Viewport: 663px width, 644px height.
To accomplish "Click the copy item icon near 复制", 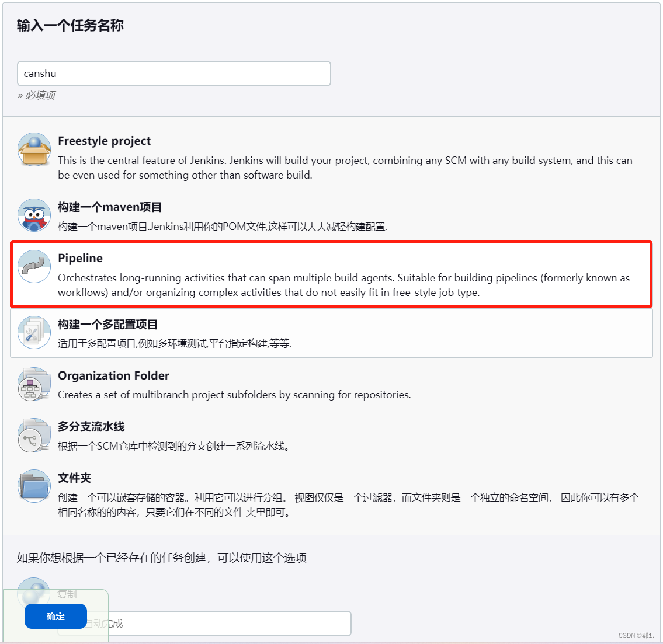I will [x=34, y=591].
